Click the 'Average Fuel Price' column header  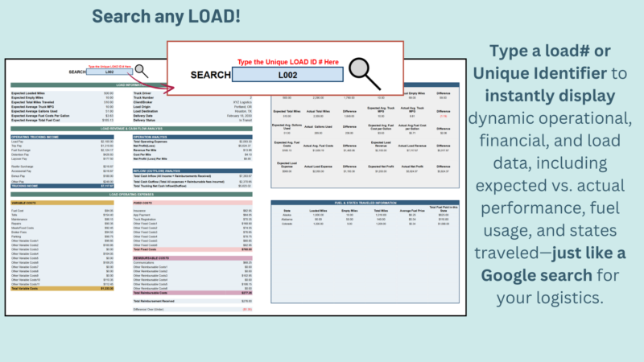coord(412,211)
